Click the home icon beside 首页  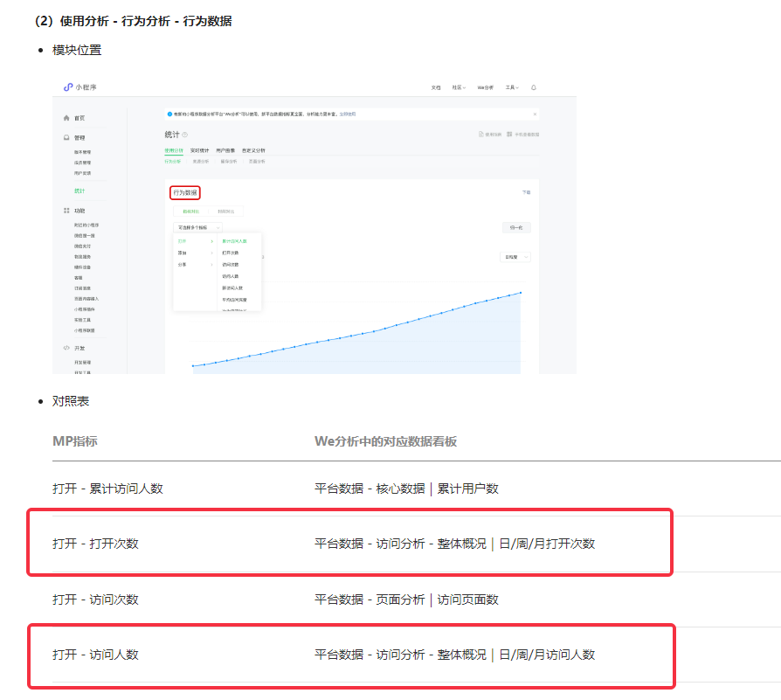click(66, 118)
